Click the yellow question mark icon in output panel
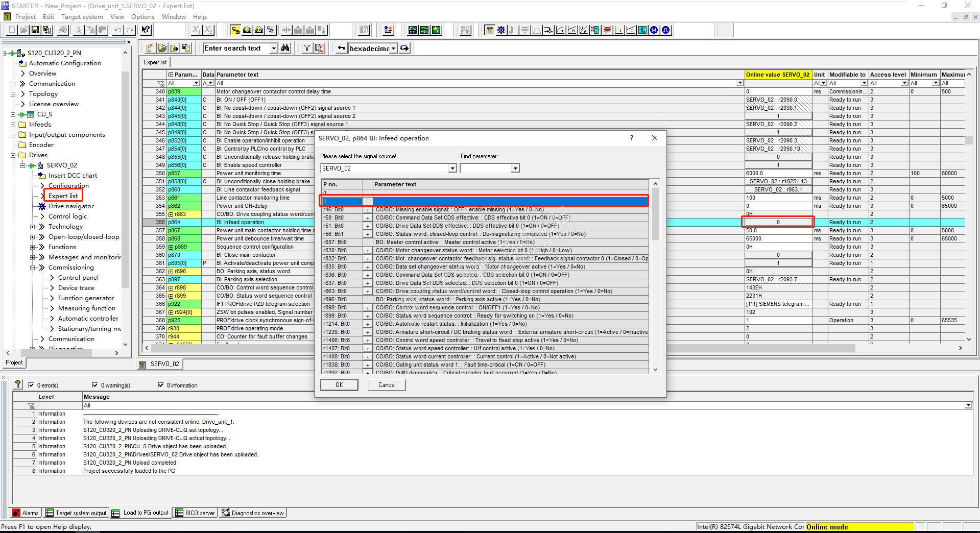Image resolution: width=980 pixels, height=533 pixels. pos(18,384)
